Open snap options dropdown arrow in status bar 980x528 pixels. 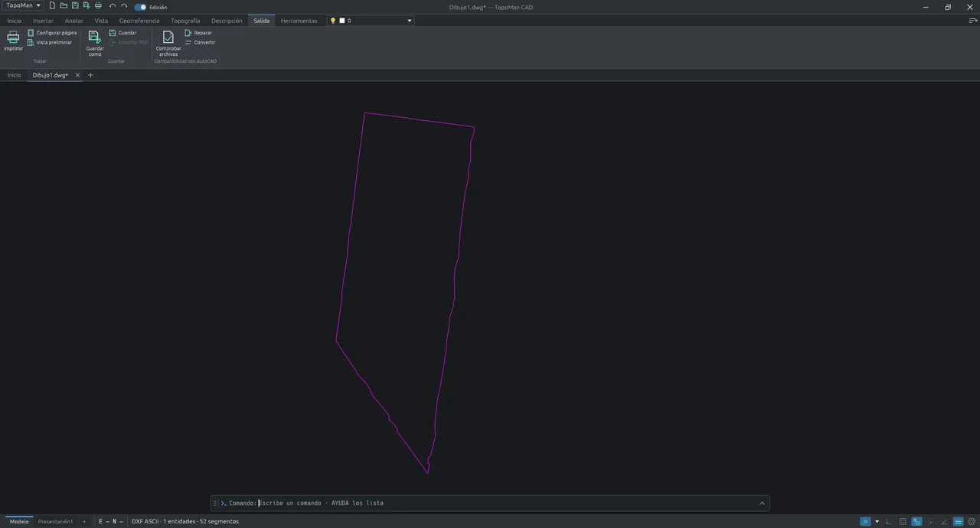click(x=877, y=522)
